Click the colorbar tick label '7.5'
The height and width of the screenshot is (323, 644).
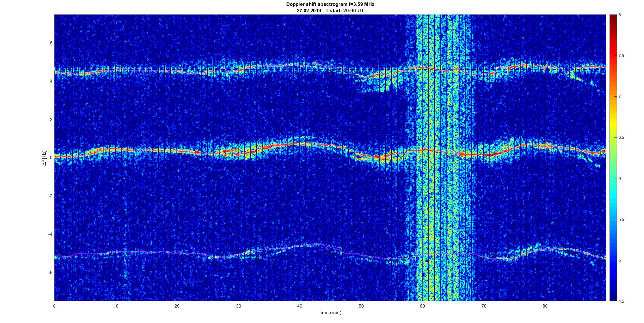coord(621,56)
